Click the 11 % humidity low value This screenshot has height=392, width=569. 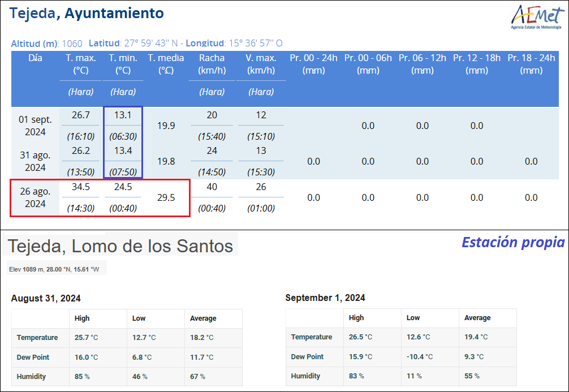pyautogui.click(x=414, y=376)
